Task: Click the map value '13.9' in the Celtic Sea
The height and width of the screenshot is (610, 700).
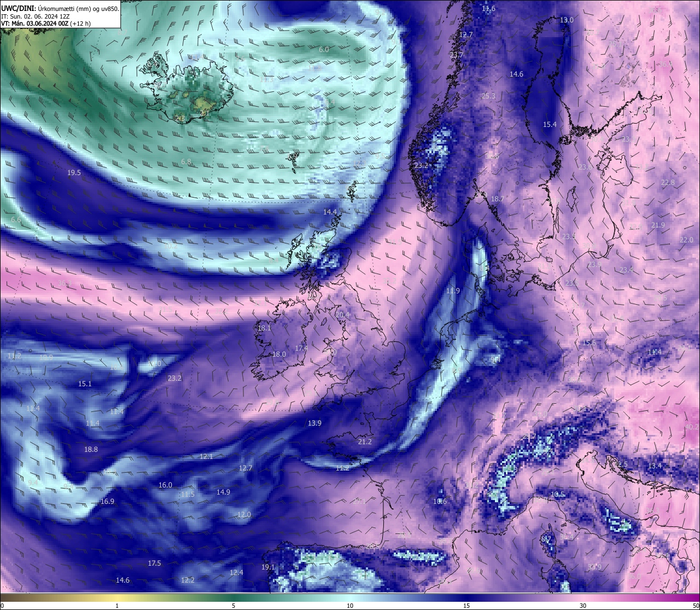Action: point(314,423)
